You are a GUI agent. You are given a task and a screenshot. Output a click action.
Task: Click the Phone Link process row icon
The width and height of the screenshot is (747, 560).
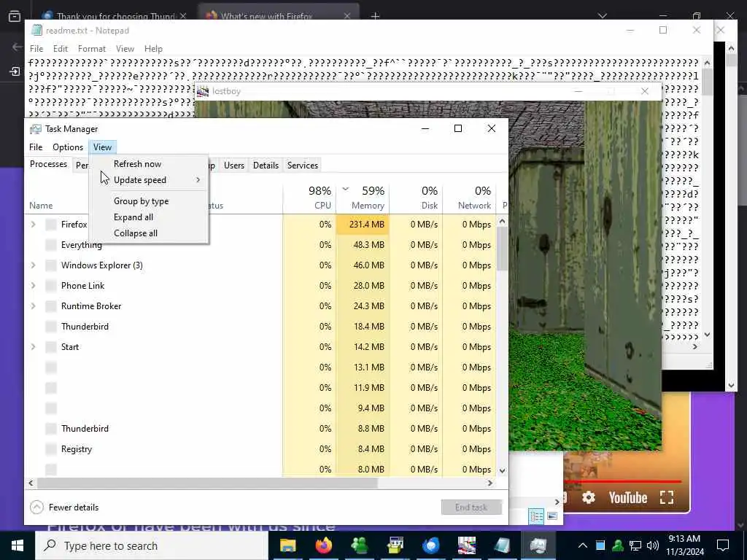pyautogui.click(x=51, y=286)
